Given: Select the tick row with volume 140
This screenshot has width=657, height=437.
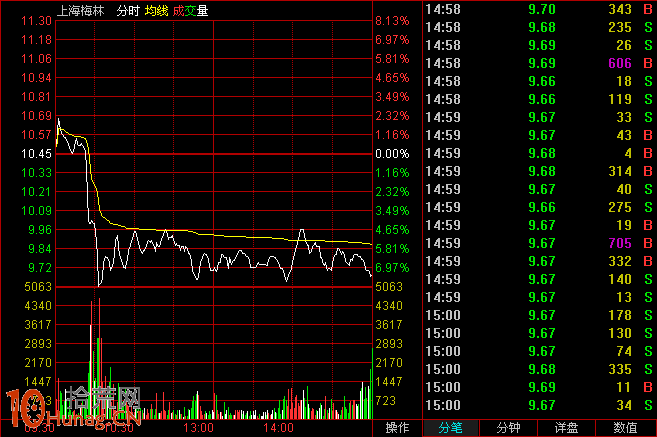Looking at the screenshot, I should (x=539, y=279).
